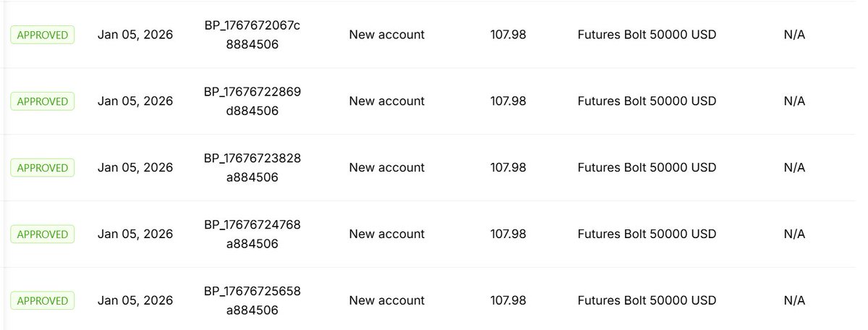Click APPROVED badge for order BP_17676725658a884506
The height and width of the screenshot is (330, 868).
(42, 300)
